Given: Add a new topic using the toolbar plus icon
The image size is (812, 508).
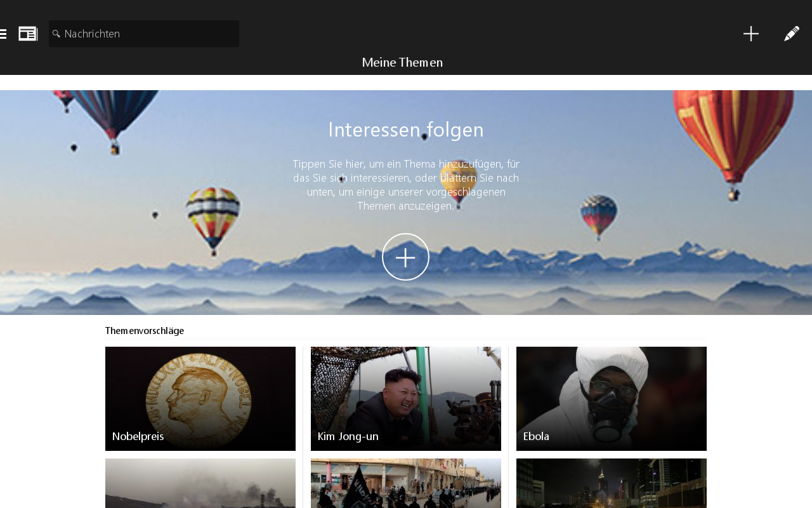Looking at the screenshot, I should [x=751, y=34].
